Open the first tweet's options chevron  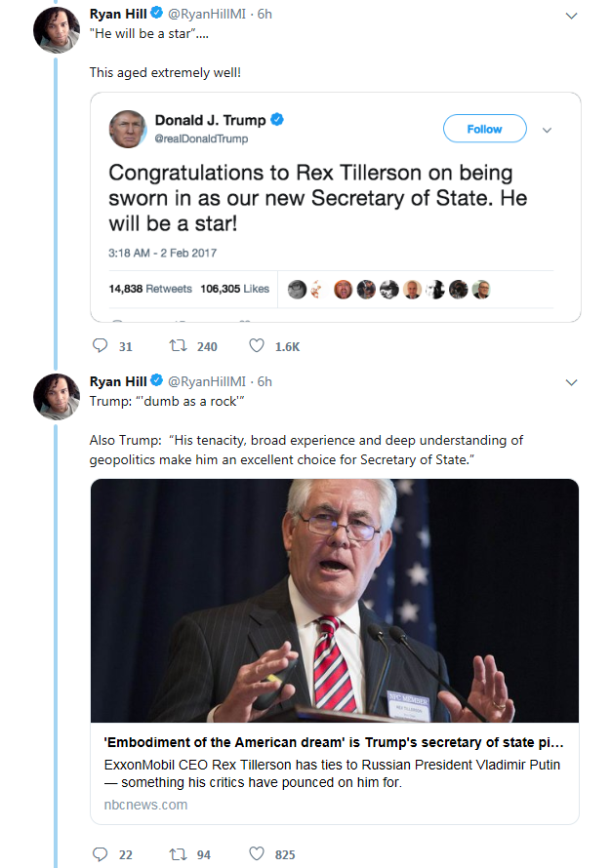571,17
